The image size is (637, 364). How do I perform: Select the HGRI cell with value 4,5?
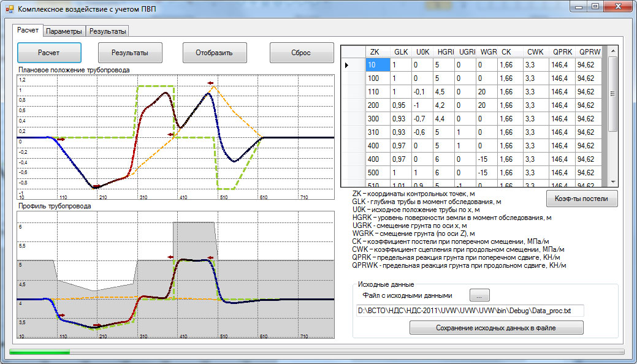(x=444, y=92)
